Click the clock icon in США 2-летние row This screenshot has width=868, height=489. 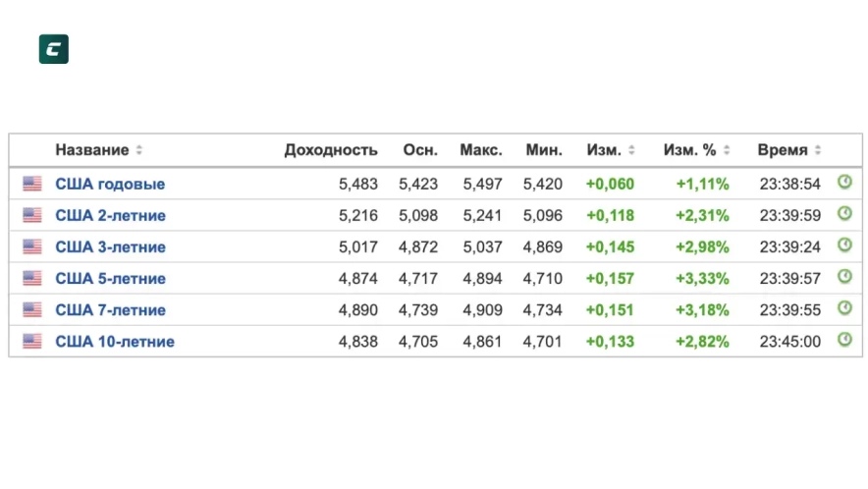844,214
